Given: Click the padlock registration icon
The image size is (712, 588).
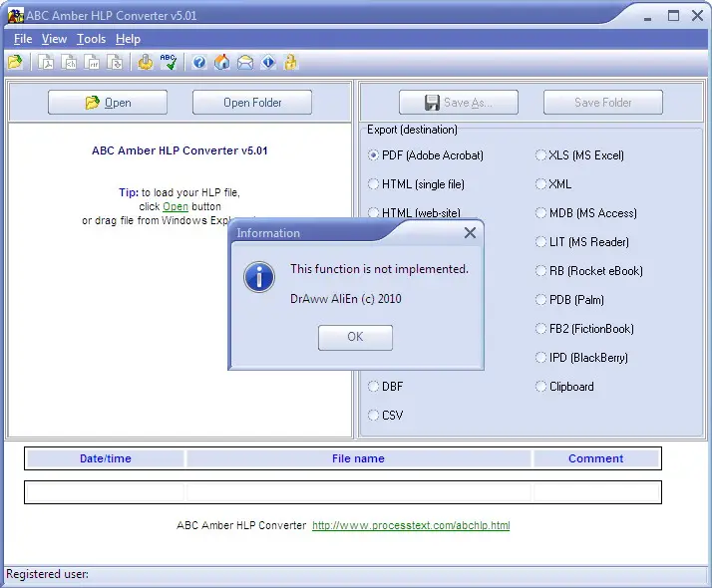Looking at the screenshot, I should [x=291, y=62].
